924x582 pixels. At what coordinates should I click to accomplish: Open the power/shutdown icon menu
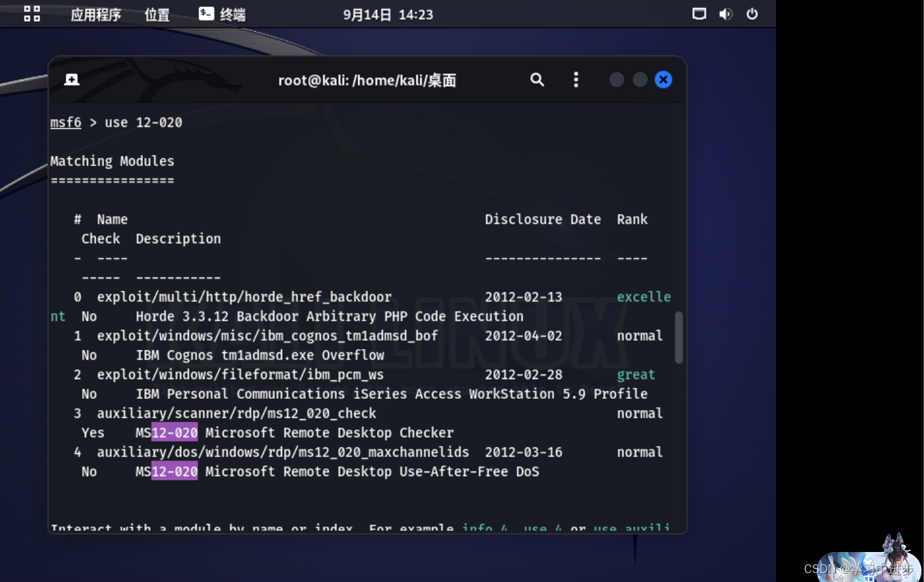[x=752, y=13]
